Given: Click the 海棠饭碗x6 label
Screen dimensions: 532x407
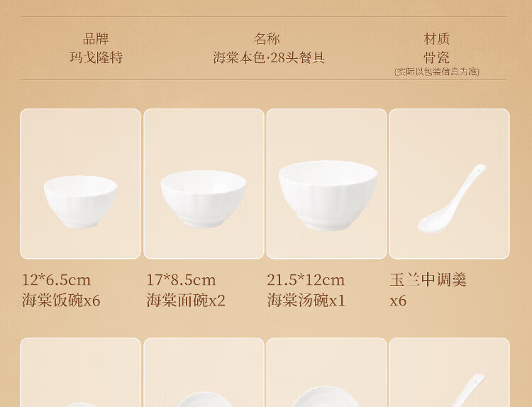Looking at the screenshot, I should point(61,301).
